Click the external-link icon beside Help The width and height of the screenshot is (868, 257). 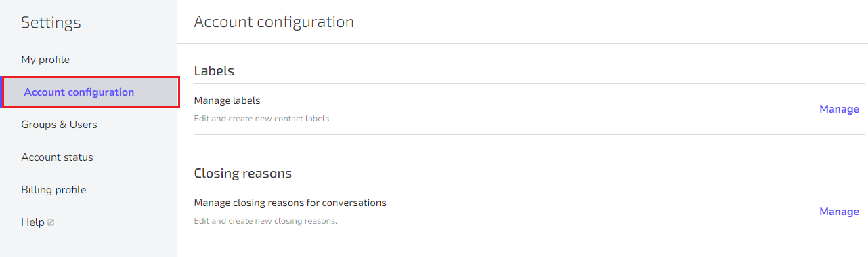[x=51, y=222]
